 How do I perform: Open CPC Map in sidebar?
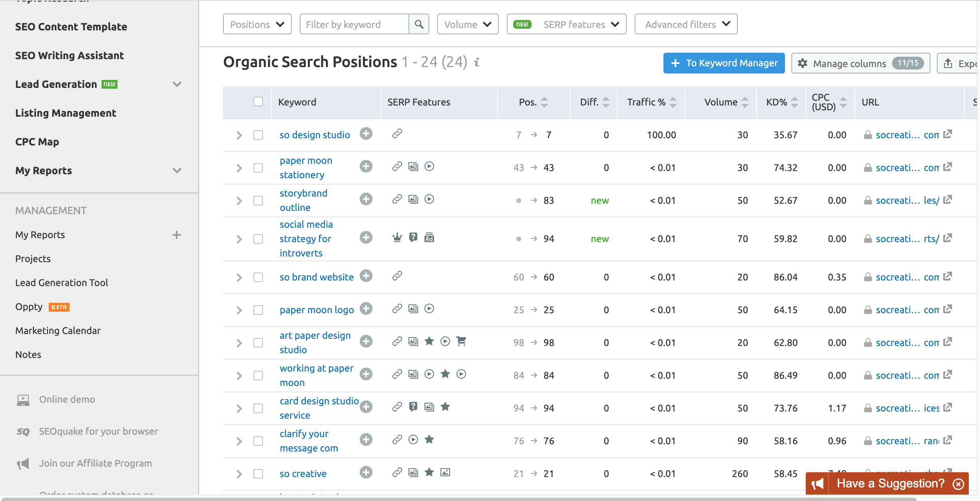[x=37, y=142]
